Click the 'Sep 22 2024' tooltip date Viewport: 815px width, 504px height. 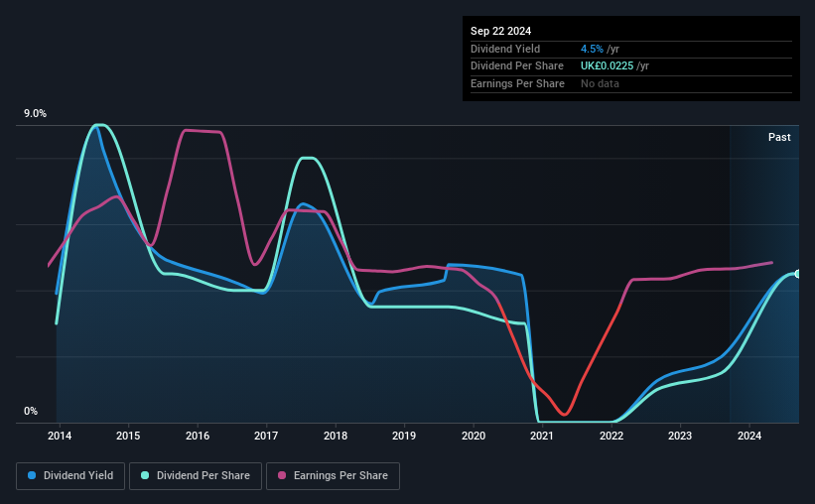point(500,31)
